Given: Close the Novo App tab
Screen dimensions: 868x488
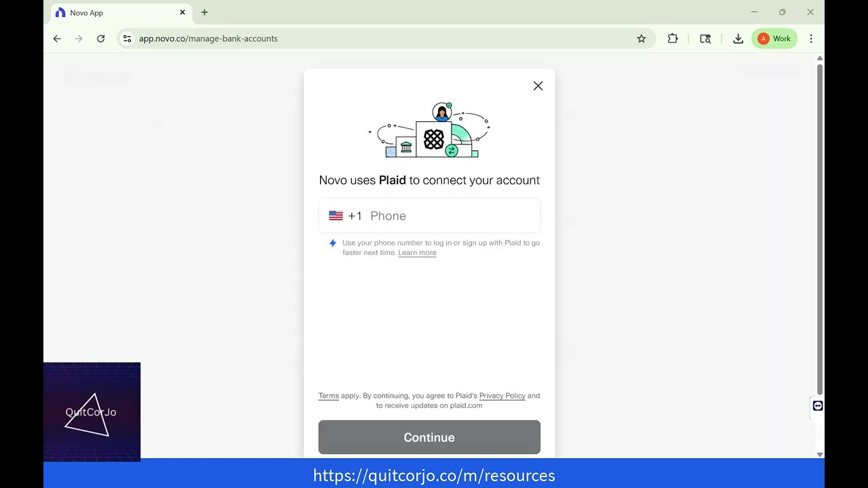Looking at the screenshot, I should point(182,12).
